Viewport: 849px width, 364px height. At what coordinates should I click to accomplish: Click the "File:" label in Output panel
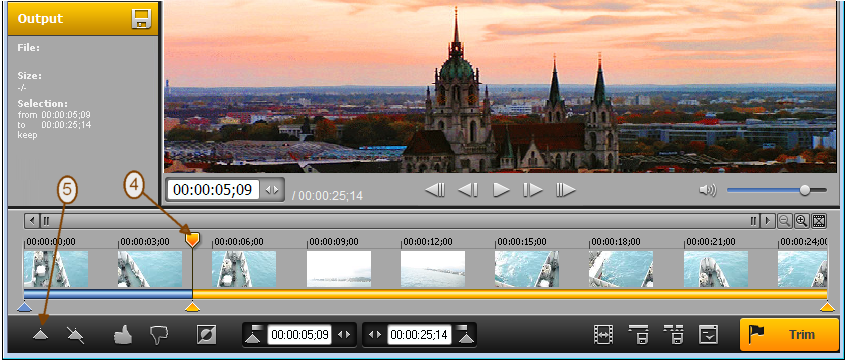point(29,48)
